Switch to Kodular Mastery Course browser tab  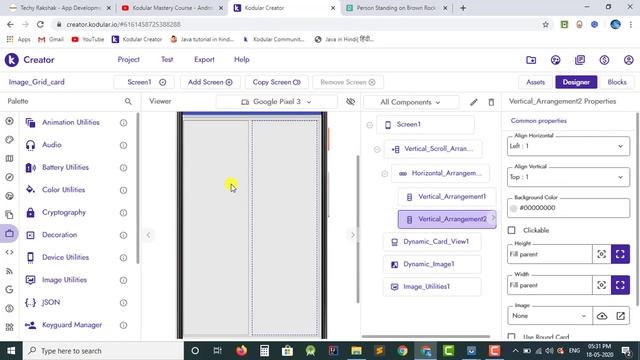[172, 8]
